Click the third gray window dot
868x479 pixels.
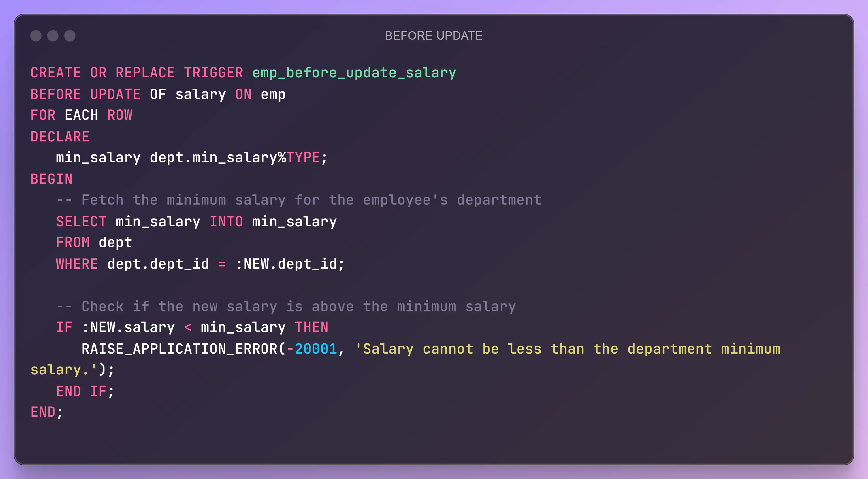tap(70, 36)
